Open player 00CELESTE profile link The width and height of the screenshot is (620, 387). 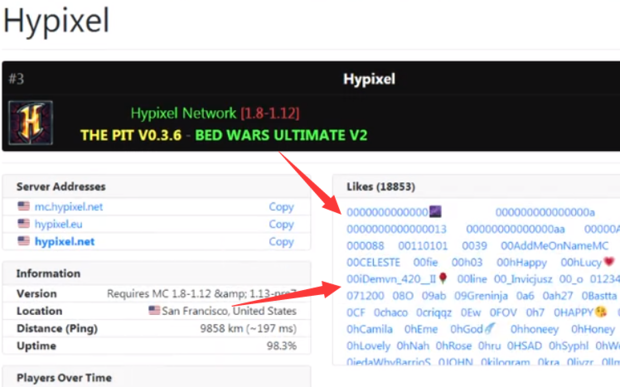(x=373, y=262)
